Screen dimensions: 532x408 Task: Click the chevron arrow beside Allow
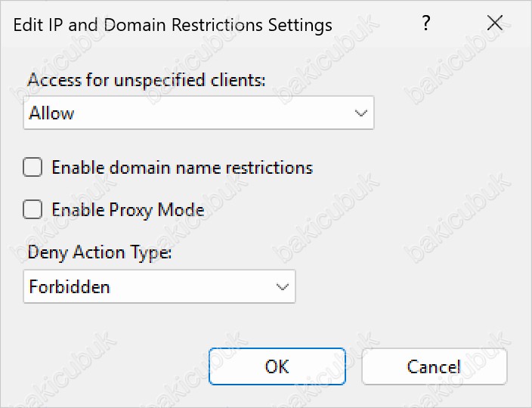pos(360,113)
